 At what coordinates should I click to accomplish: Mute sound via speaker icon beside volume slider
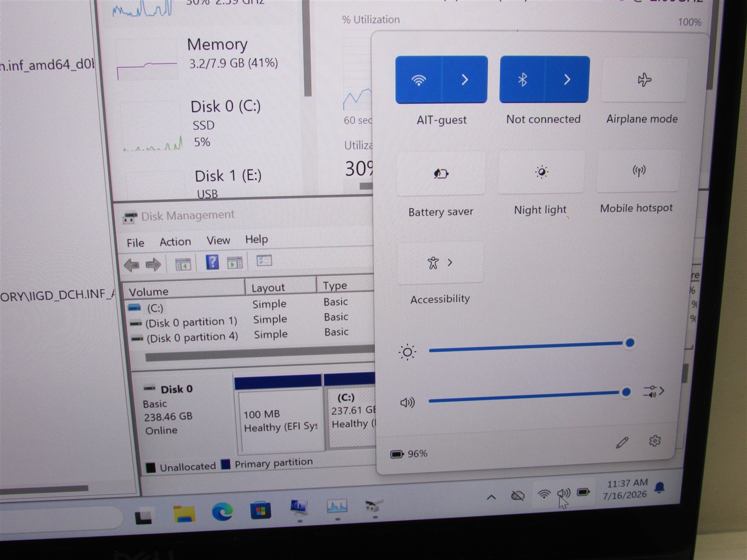pyautogui.click(x=407, y=402)
